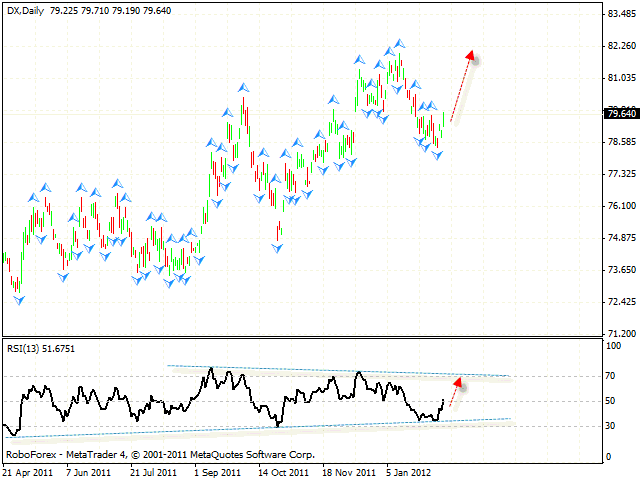Screen dimensions: 640x480
Task: Click the current price tag 79.640
Action: (x=621, y=114)
